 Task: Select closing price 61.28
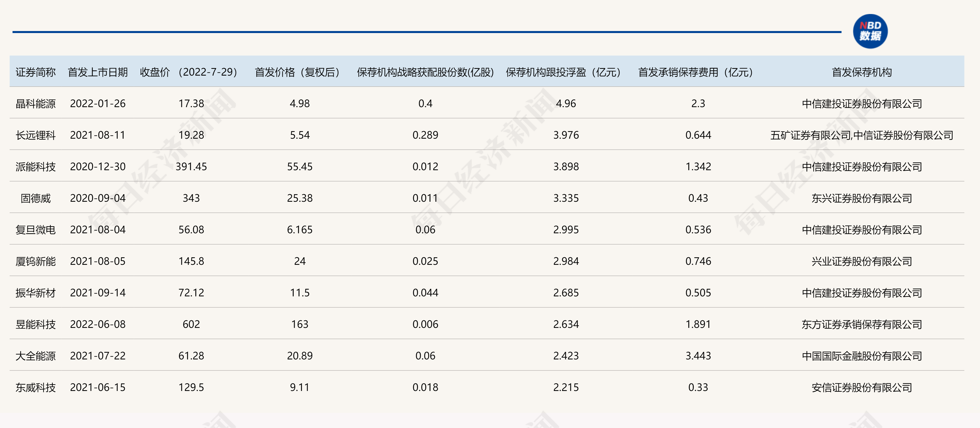point(191,356)
